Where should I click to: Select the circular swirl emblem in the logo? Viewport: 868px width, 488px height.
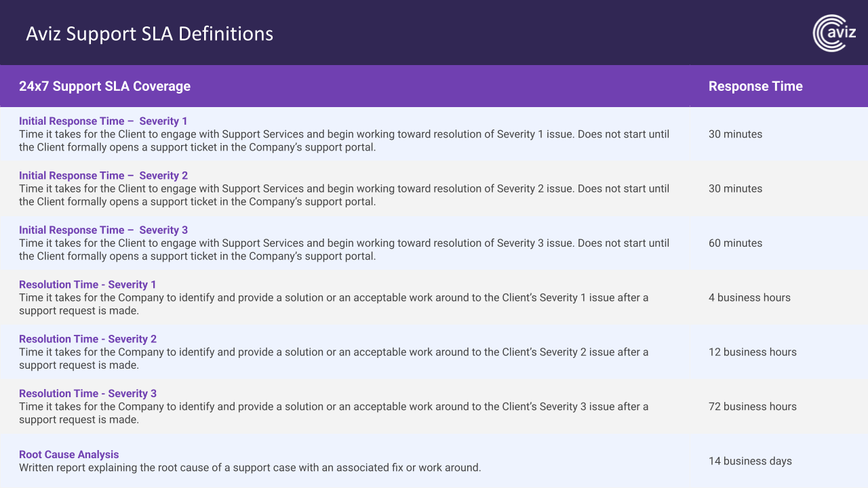coord(829,33)
